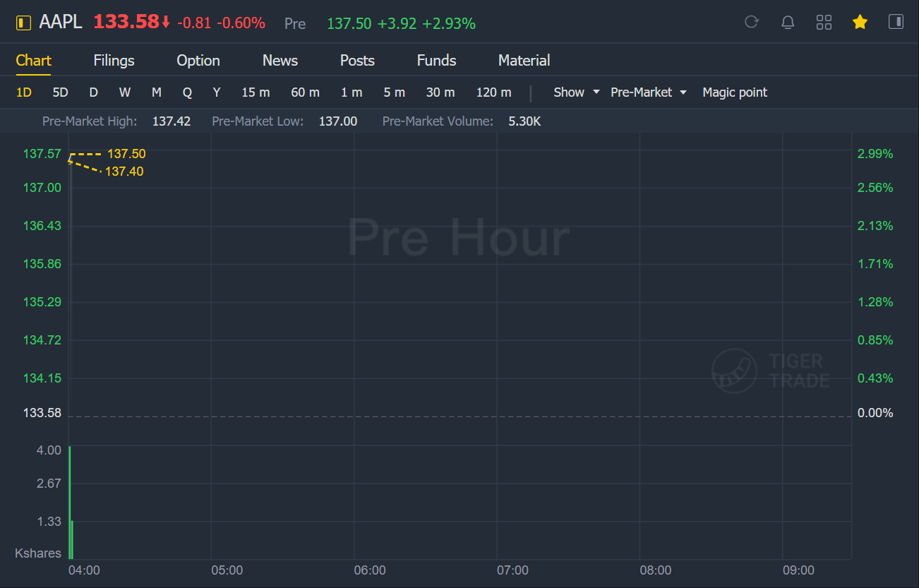Open the News tab

coord(280,61)
